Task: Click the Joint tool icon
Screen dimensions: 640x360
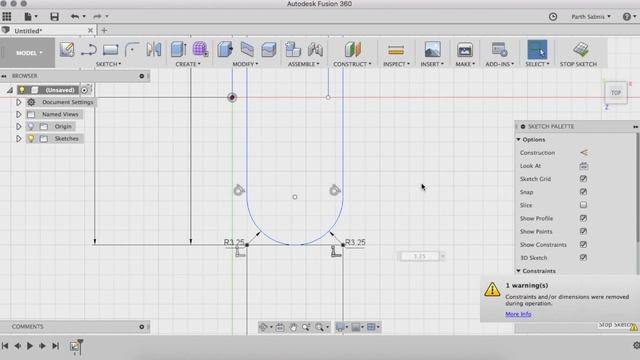Action: tap(315, 49)
